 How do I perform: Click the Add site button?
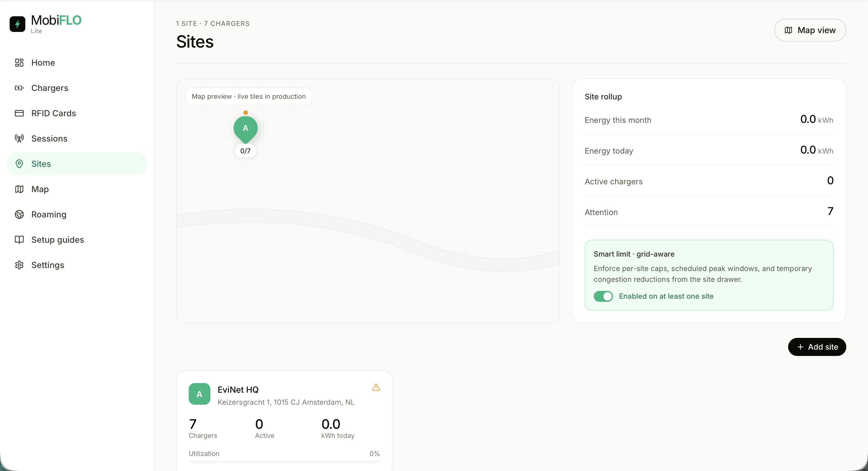817,347
